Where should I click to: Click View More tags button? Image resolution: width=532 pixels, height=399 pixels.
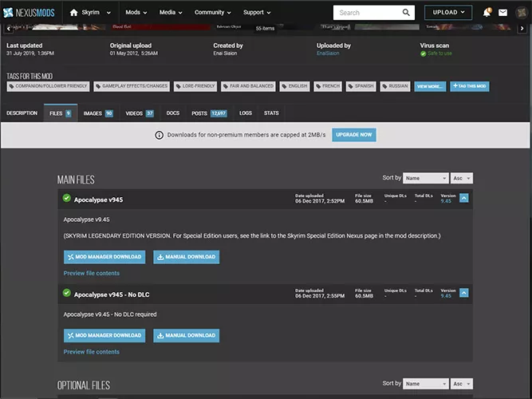pos(430,86)
